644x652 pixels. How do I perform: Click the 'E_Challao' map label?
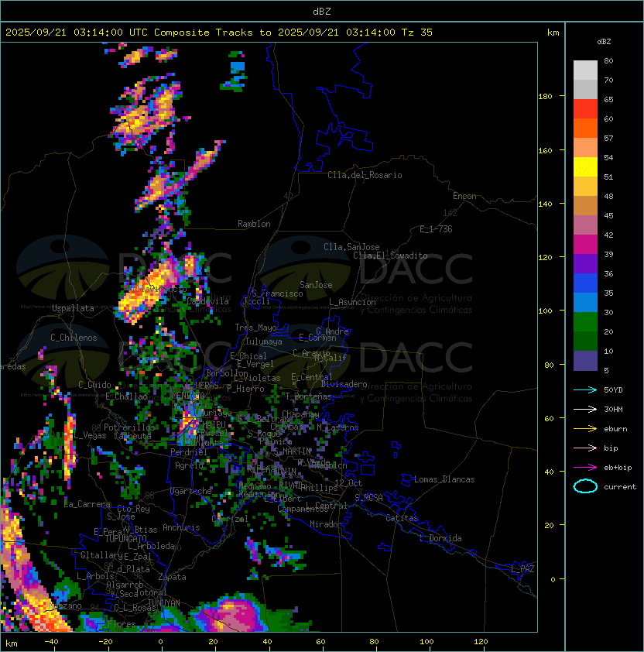pos(126,396)
